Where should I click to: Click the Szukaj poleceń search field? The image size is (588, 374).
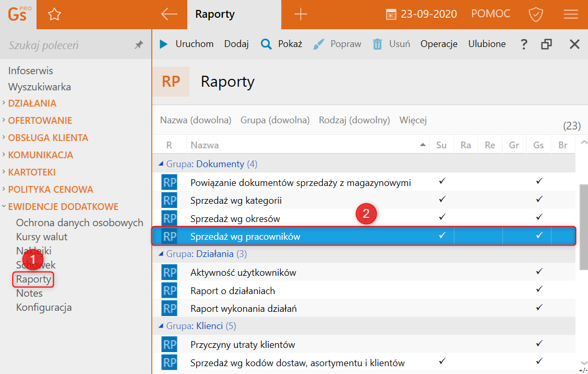tap(67, 45)
